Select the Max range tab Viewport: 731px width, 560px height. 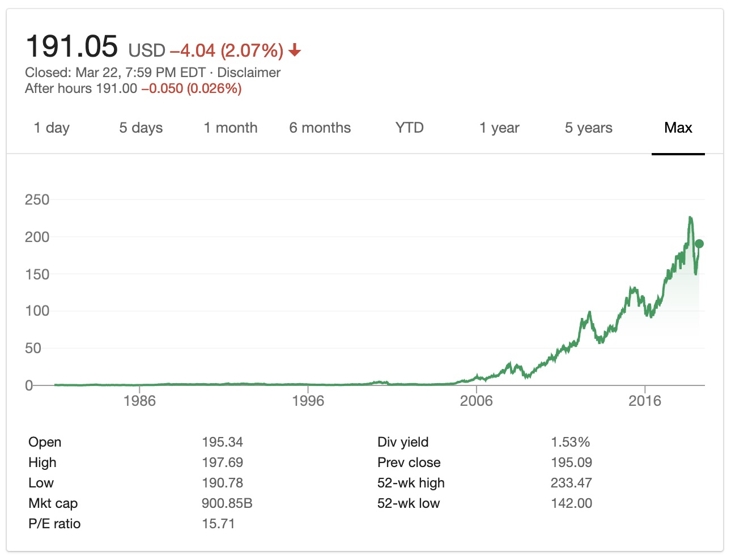(x=678, y=128)
